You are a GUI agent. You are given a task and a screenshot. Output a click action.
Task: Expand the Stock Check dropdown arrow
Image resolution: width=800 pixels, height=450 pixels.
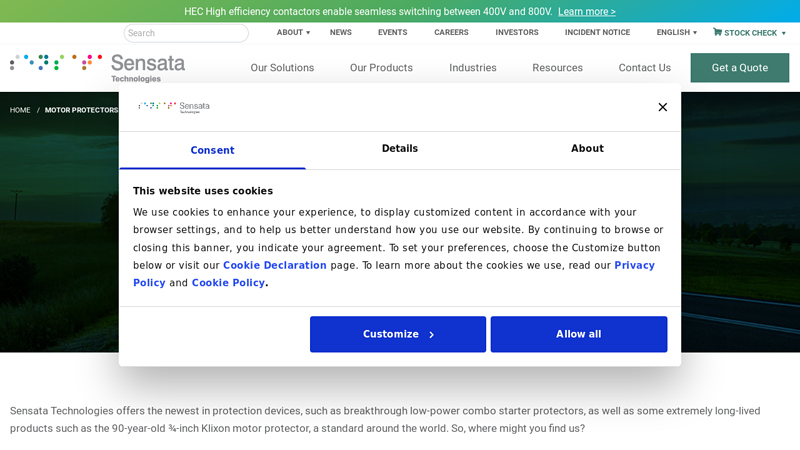point(784,33)
